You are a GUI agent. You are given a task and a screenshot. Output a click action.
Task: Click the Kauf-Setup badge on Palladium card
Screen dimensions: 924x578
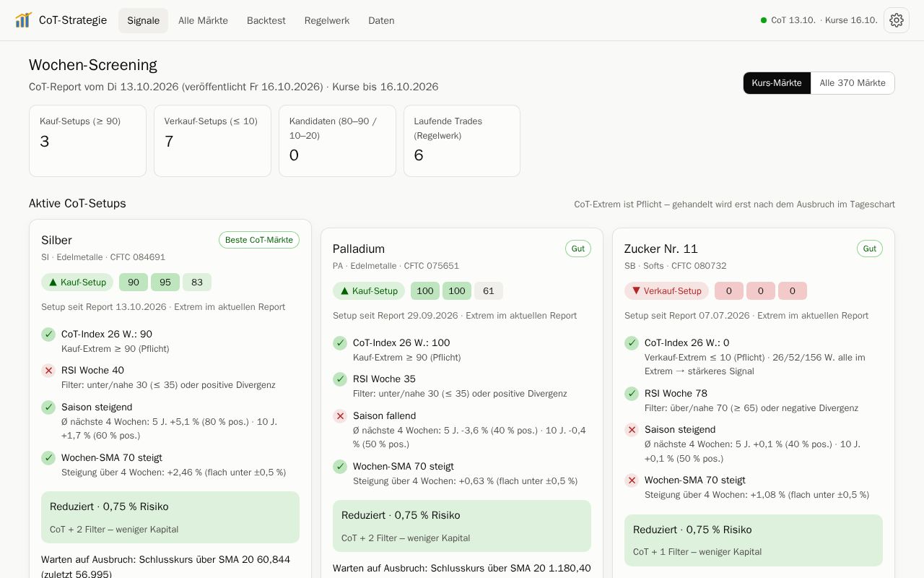point(369,291)
